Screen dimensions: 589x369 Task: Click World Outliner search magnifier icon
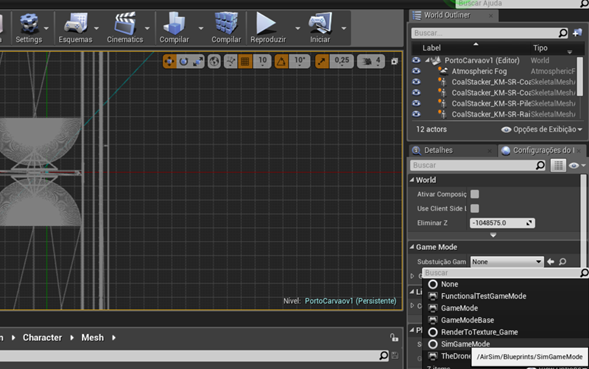(563, 33)
